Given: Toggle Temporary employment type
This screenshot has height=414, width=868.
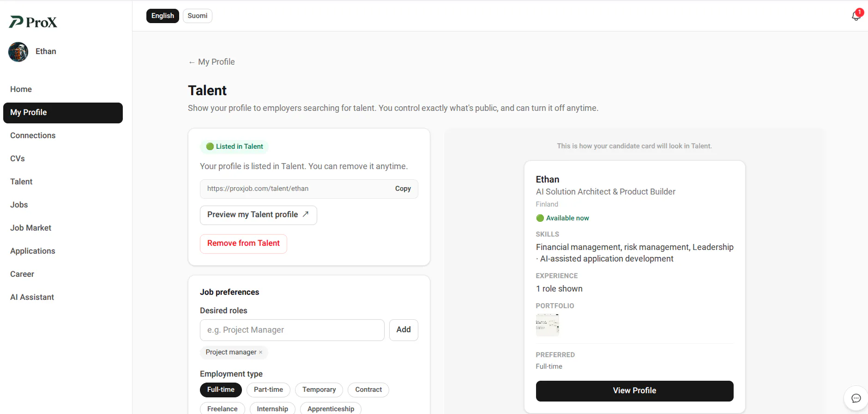Looking at the screenshot, I should click(319, 390).
